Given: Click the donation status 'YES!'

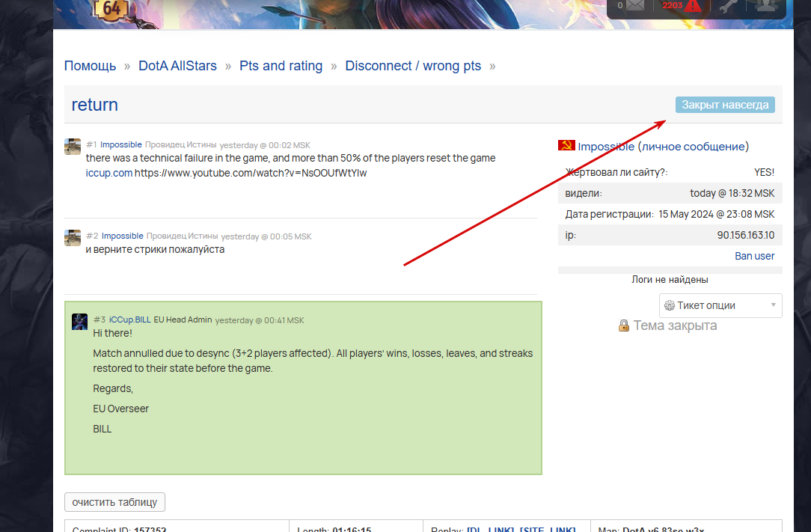Looking at the screenshot, I should (x=765, y=172).
